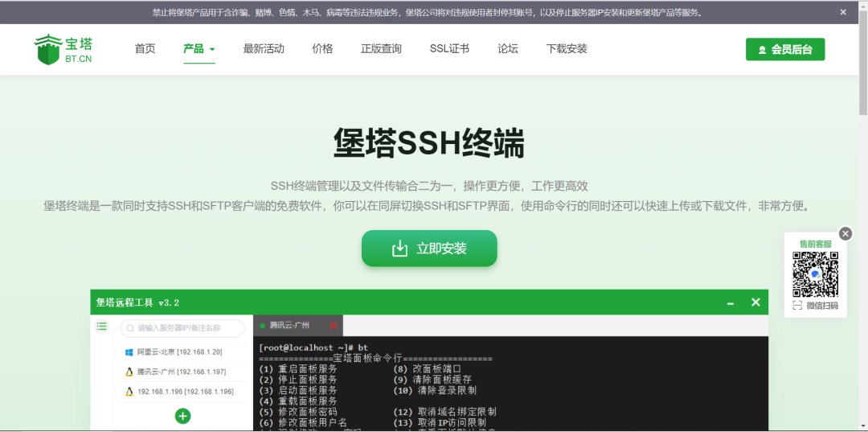Click the terminal line (12) 取消域名绑定限制

pyautogui.click(x=444, y=412)
